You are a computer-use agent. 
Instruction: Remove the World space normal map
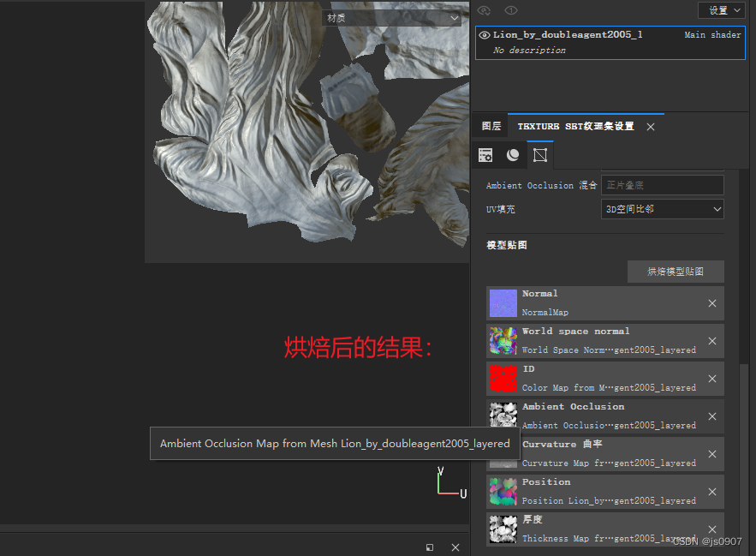[x=711, y=341]
